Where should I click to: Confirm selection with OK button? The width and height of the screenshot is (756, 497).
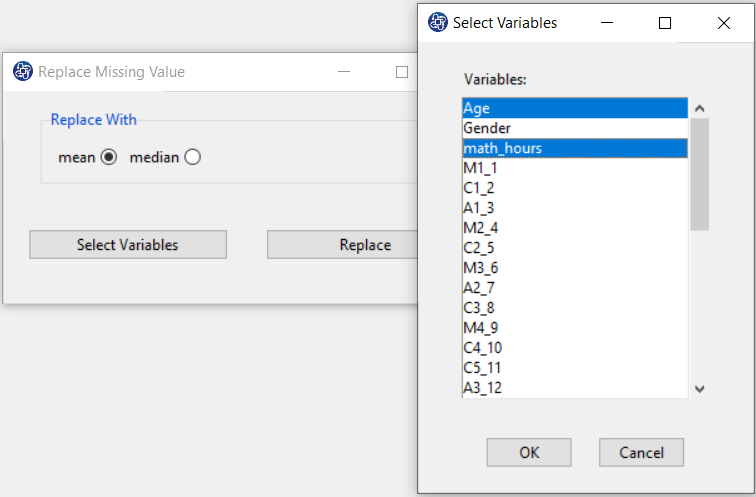tap(529, 452)
